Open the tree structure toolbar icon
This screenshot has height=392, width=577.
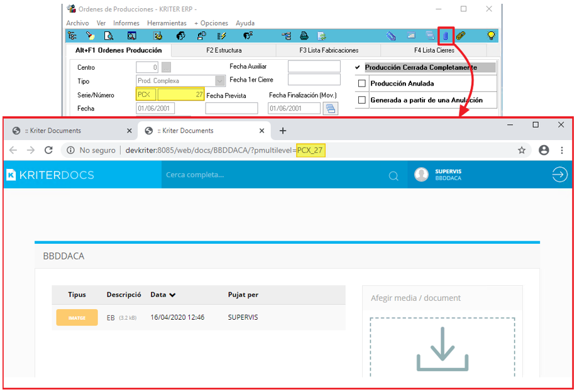pos(72,36)
